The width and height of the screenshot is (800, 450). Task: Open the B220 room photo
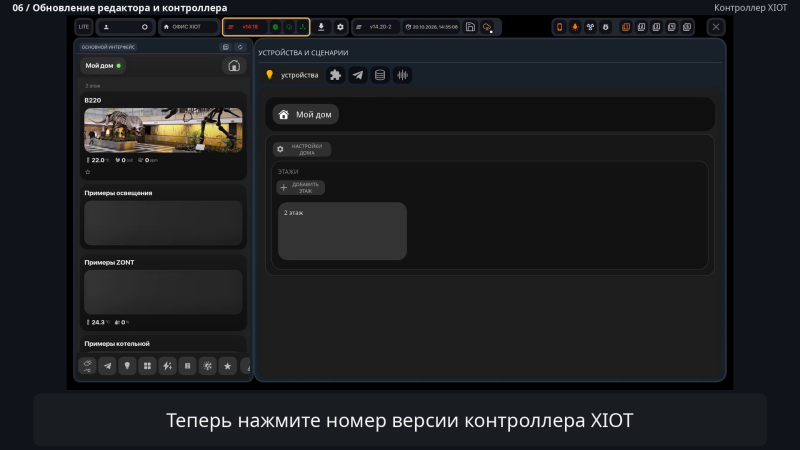(x=163, y=130)
